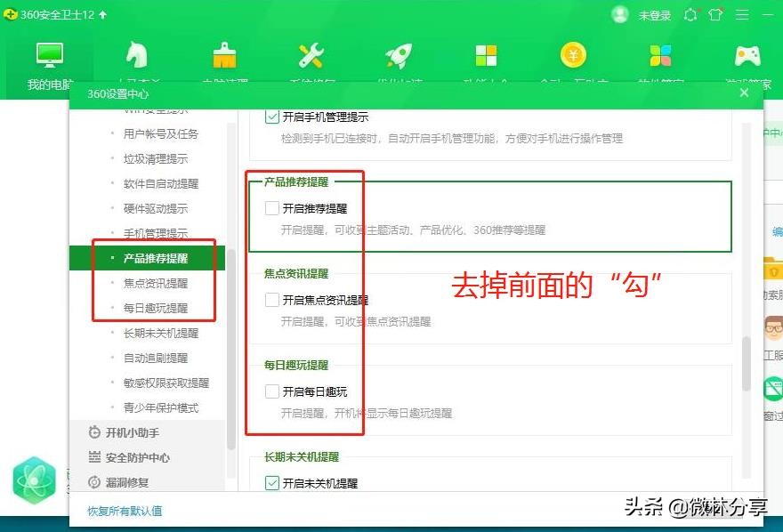
Task: Click the 长期未关机提醒 section heading
Action: pyautogui.click(x=301, y=456)
